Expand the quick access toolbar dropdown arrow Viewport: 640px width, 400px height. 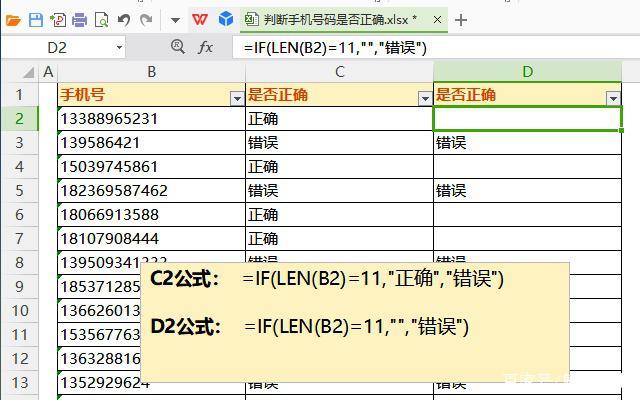coord(175,20)
